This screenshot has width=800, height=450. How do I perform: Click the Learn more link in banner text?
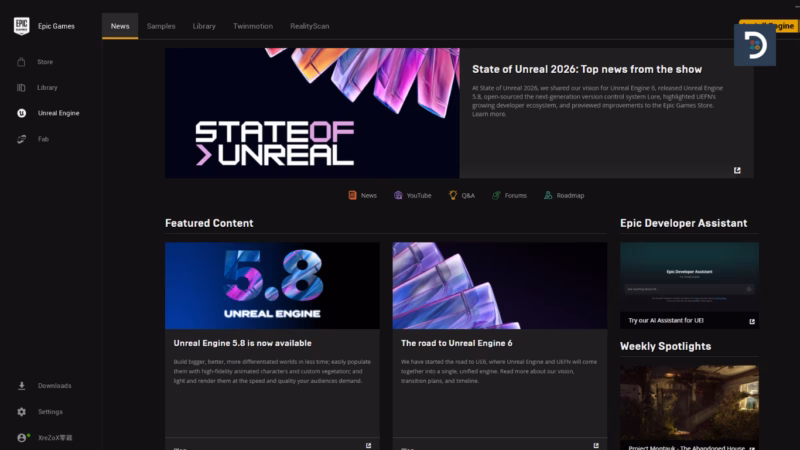click(x=489, y=114)
